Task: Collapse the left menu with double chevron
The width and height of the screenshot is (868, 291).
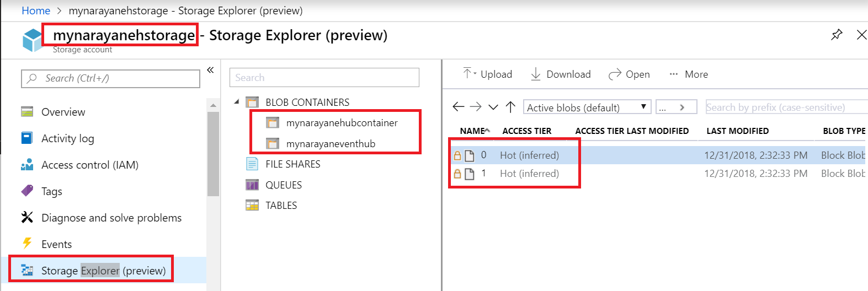Action: click(210, 70)
